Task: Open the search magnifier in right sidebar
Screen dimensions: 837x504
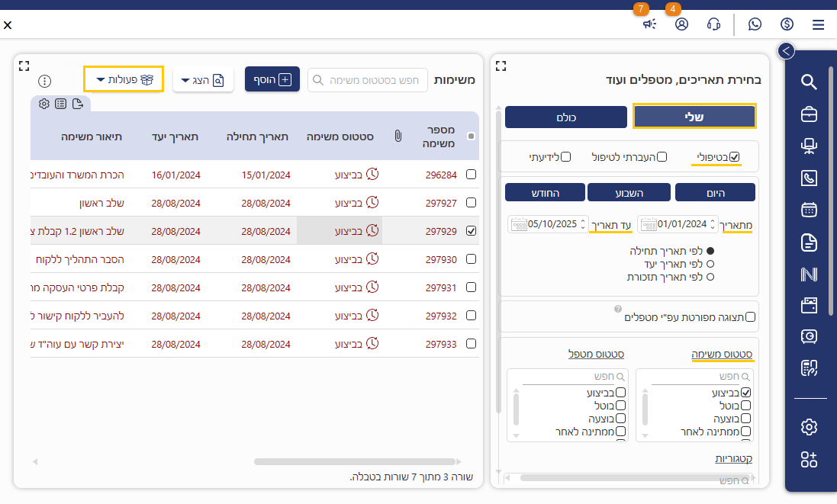Action: pyautogui.click(x=809, y=82)
